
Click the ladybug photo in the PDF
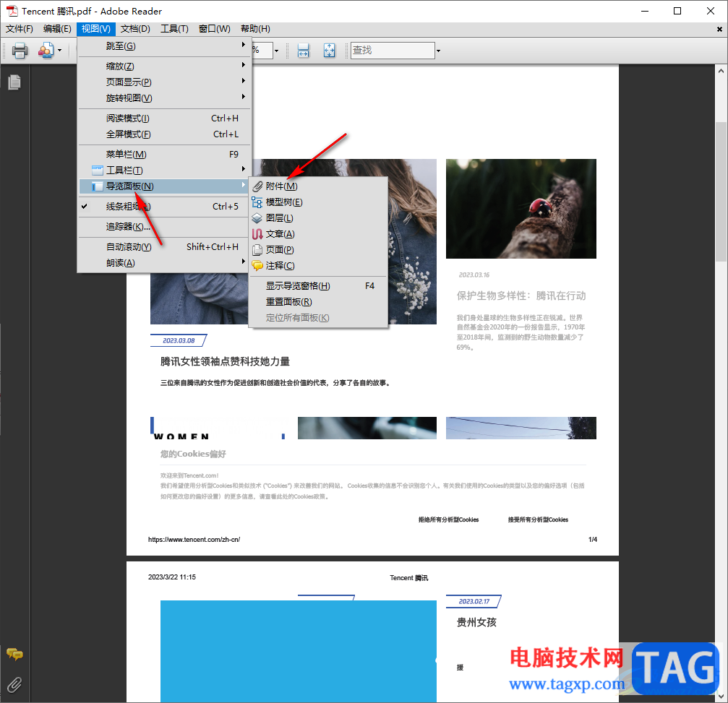coord(521,209)
